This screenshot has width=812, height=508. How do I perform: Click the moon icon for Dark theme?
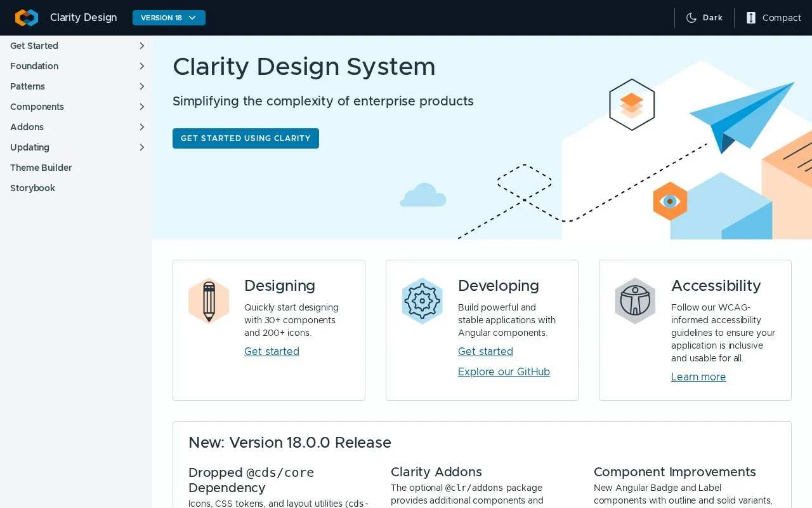(x=691, y=18)
